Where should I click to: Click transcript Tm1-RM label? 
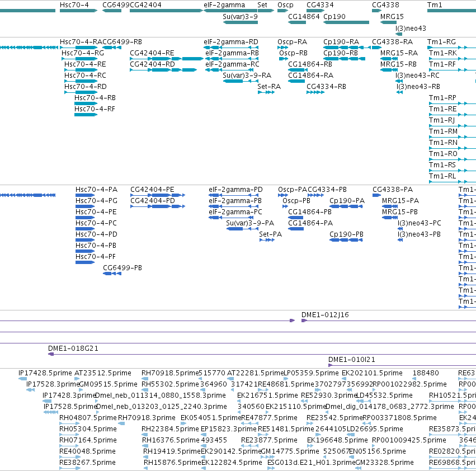tap(443, 131)
